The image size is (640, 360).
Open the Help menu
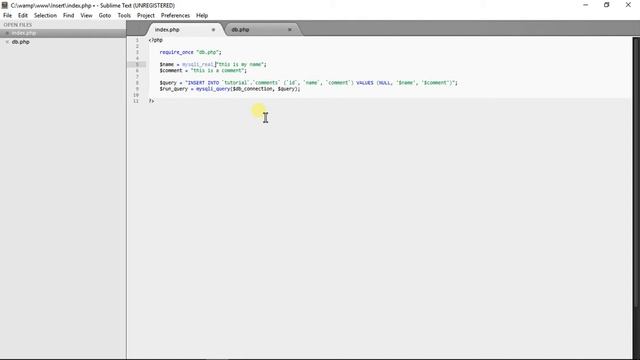point(202,16)
